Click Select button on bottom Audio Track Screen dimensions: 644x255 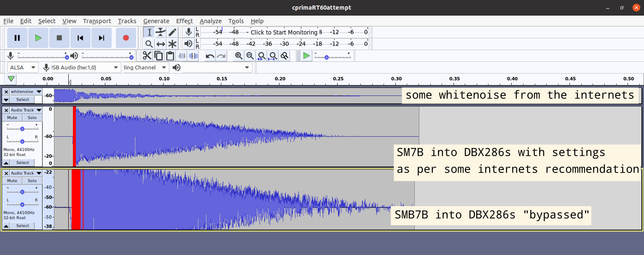(23, 226)
